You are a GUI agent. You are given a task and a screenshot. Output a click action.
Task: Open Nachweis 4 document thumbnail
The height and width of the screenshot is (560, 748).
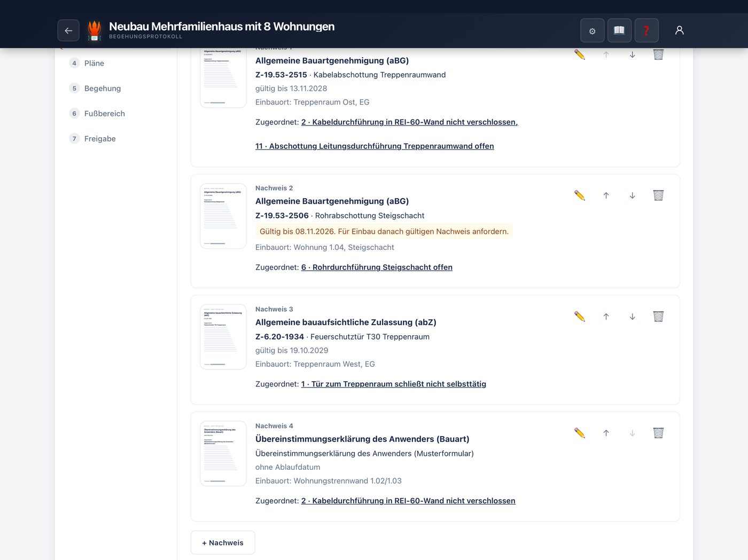coord(223,454)
